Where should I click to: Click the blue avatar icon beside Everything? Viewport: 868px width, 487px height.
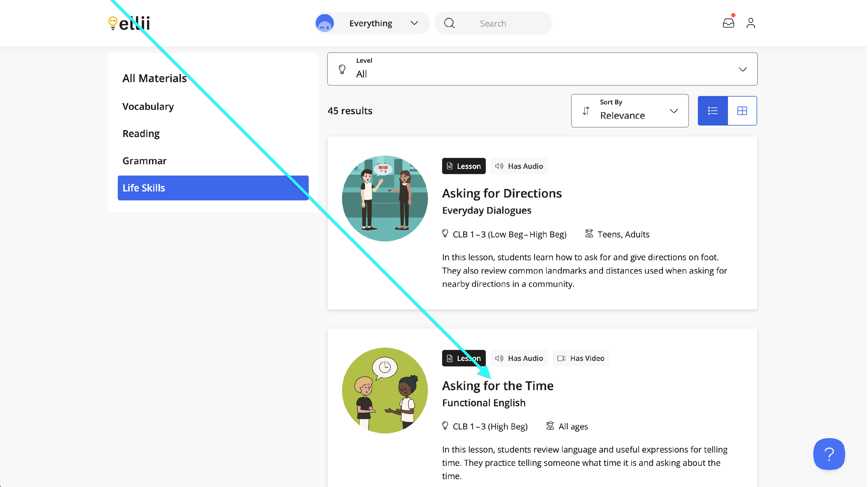tap(325, 23)
